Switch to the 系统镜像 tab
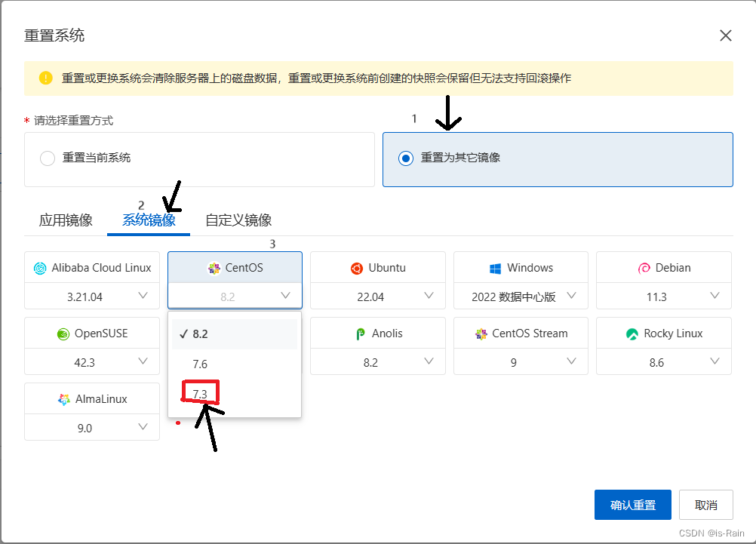This screenshot has width=756, height=544. click(149, 220)
